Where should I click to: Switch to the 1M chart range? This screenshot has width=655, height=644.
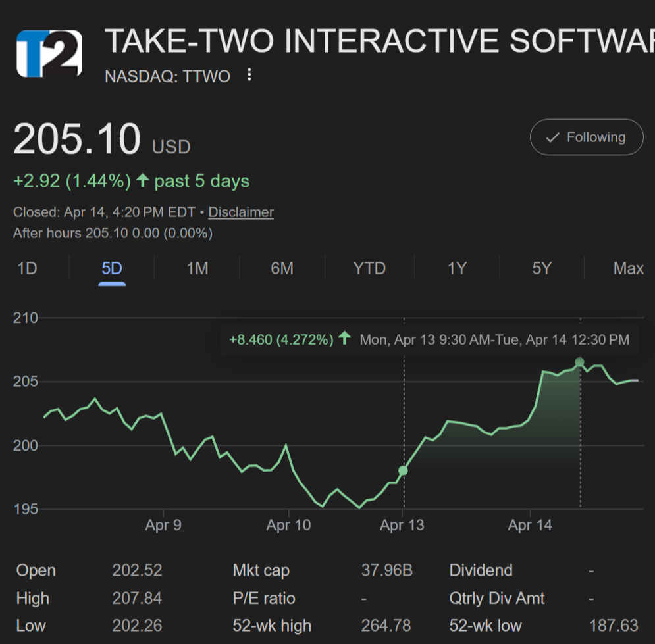coord(197,268)
